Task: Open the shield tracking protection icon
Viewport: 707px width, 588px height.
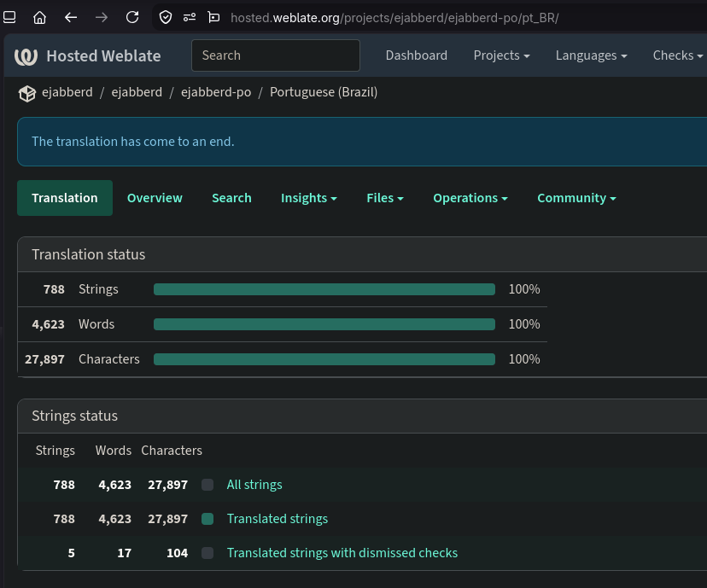Action: [166, 18]
